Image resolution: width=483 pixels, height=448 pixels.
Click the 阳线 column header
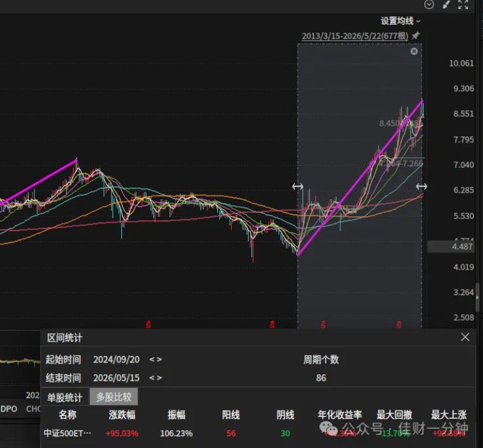coord(231,415)
